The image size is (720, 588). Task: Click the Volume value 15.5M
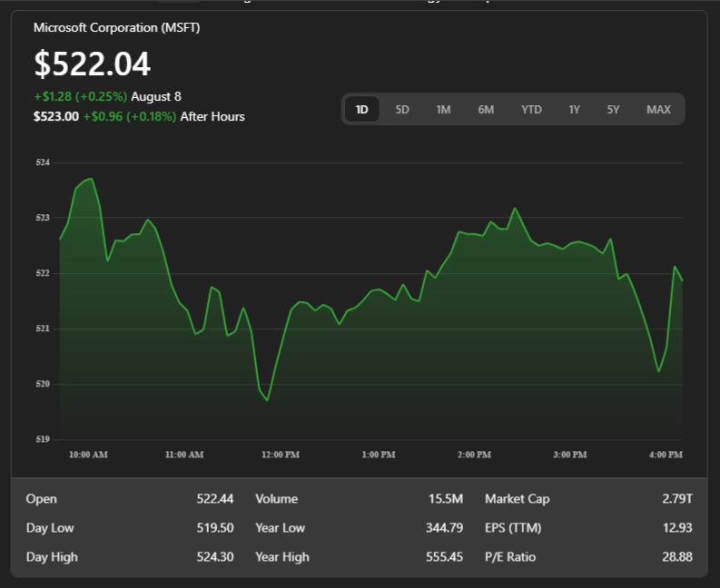[445, 499]
